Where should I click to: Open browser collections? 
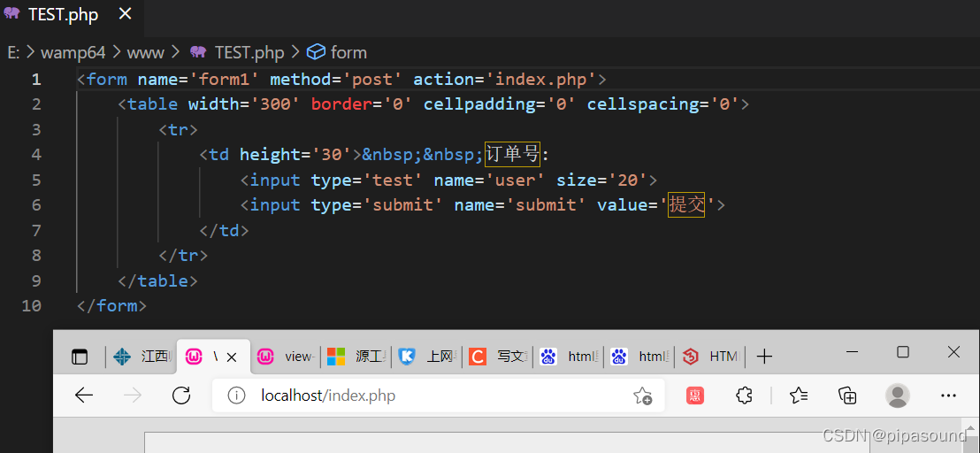click(846, 395)
